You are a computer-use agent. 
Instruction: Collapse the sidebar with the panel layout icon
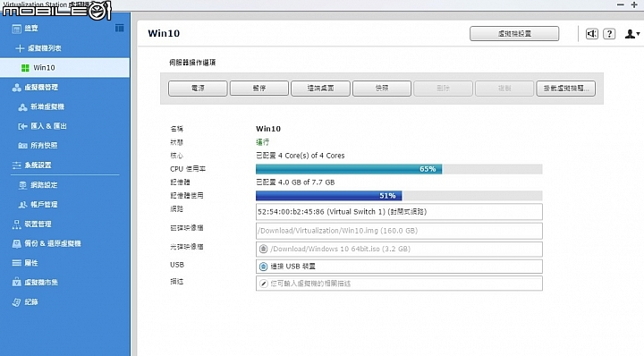(x=120, y=28)
